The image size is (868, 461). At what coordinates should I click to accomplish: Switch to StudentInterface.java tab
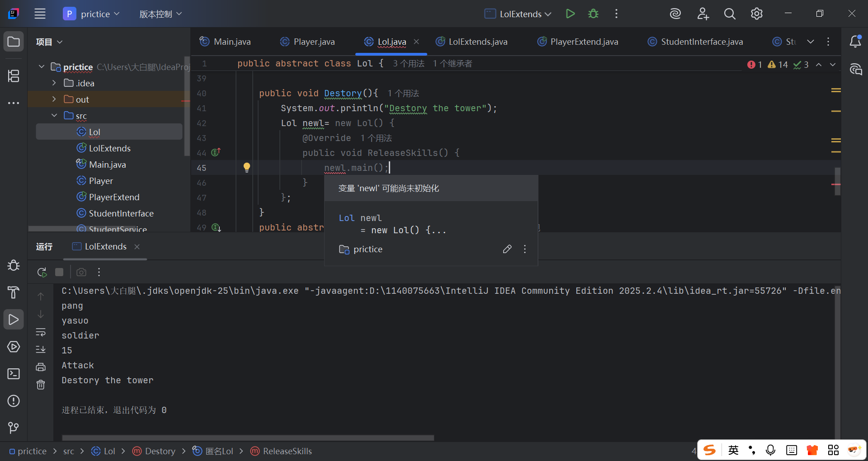[x=695, y=42]
